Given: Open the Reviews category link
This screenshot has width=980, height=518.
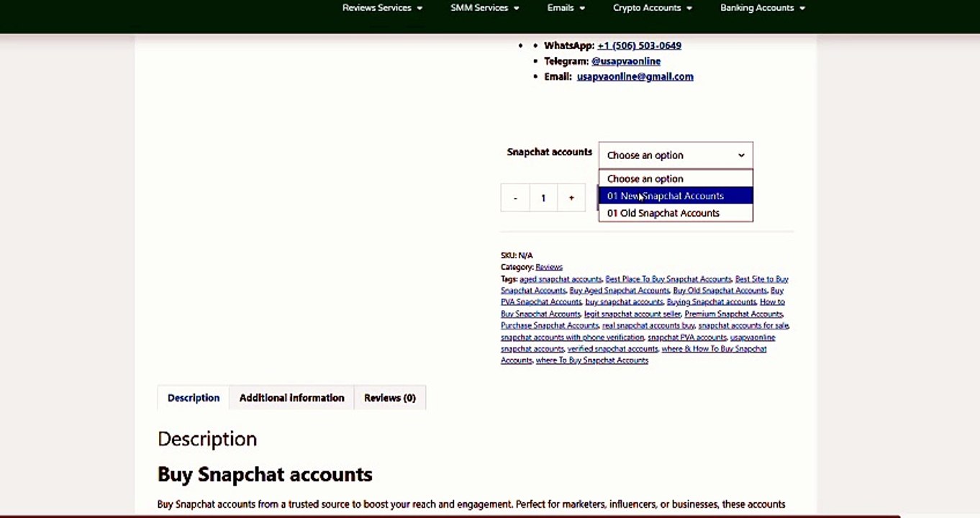Looking at the screenshot, I should click(549, 267).
